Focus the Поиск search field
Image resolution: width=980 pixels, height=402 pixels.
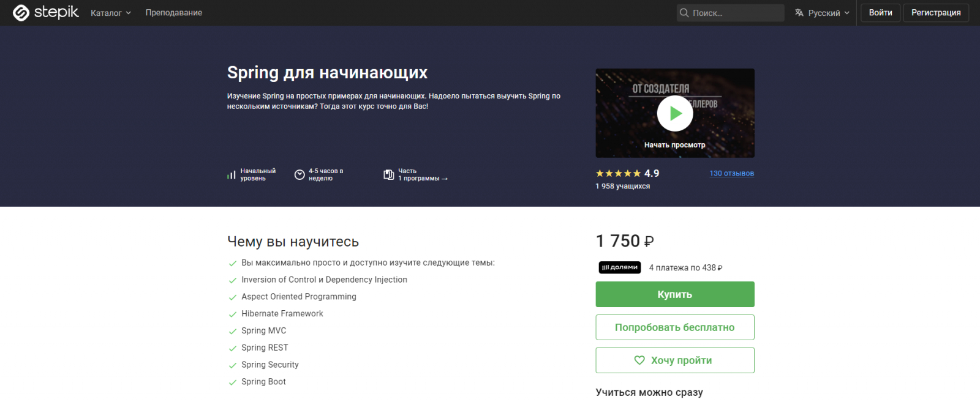[730, 13]
